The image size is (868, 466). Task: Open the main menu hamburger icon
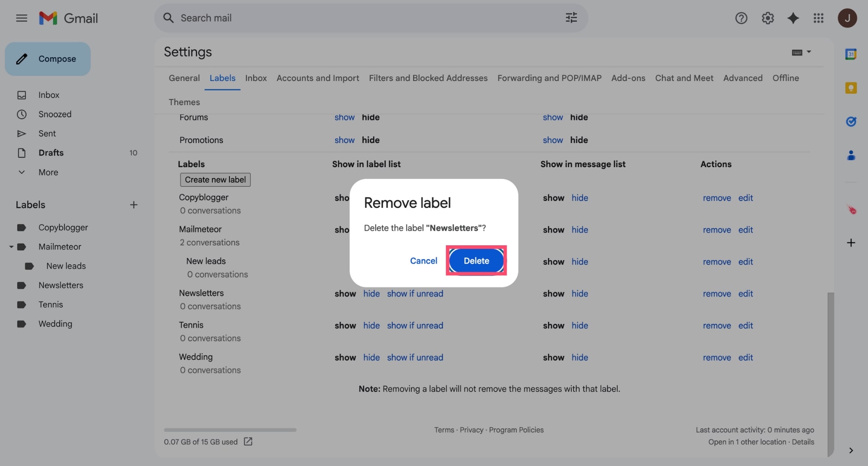21,18
